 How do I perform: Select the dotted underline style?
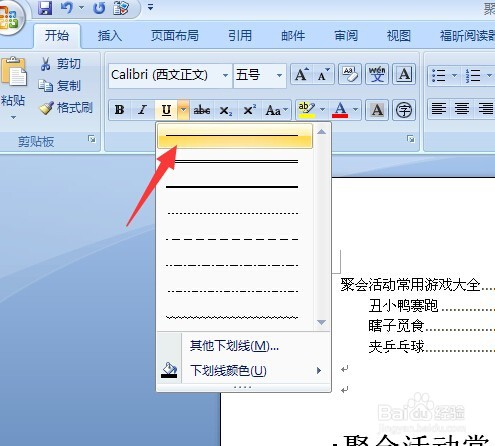[235, 213]
